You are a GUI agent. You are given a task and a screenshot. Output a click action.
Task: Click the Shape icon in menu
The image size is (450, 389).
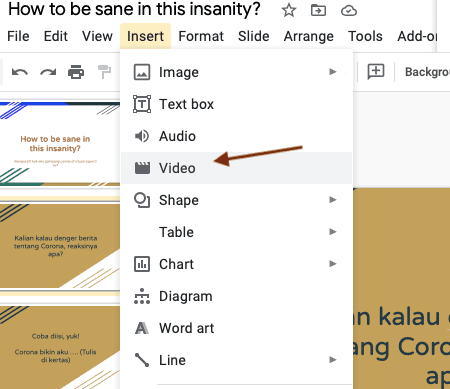pos(142,200)
